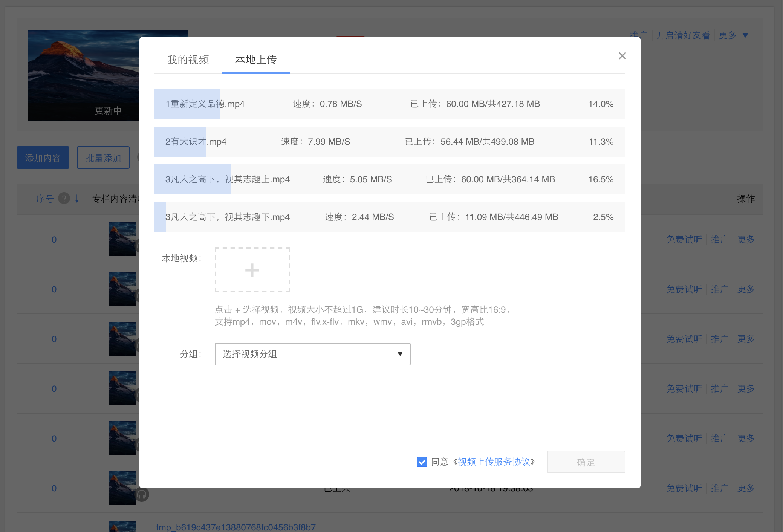The height and width of the screenshot is (532, 783).
Task: Click 添加内容 button in background page
Action: point(43,157)
